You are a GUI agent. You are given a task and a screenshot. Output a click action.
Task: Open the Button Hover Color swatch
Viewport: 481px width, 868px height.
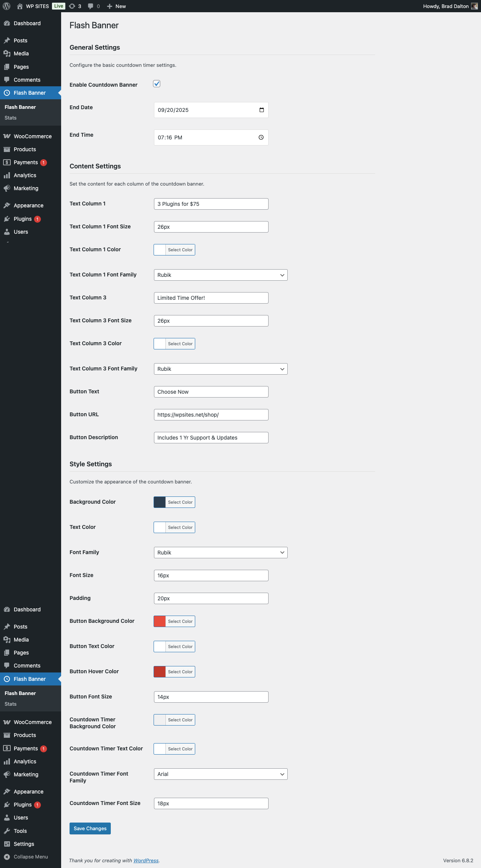160,672
